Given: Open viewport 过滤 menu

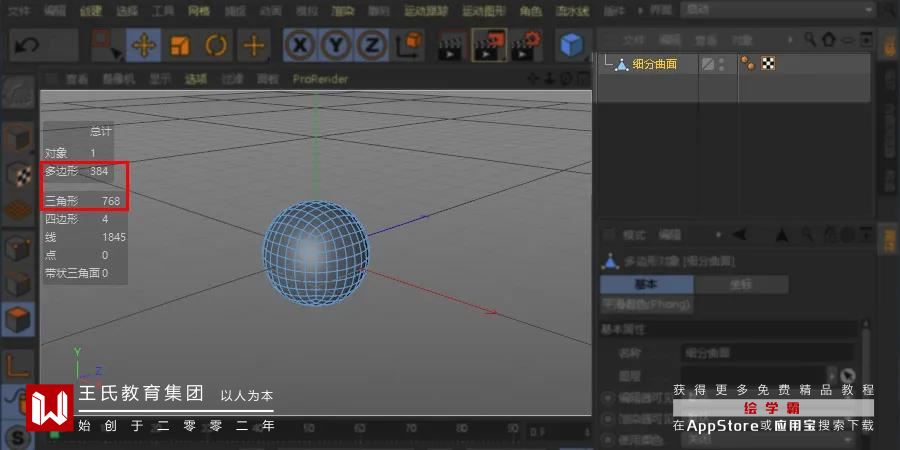Looking at the screenshot, I should pyautogui.click(x=232, y=79).
